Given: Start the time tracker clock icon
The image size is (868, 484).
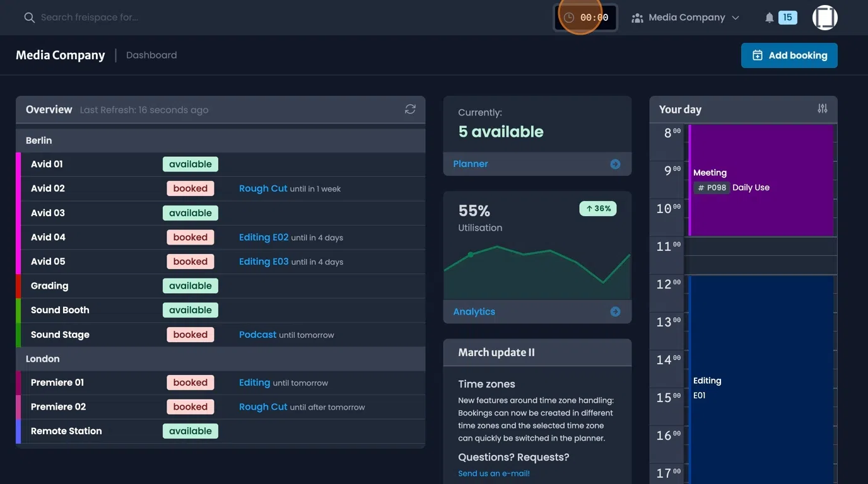Looking at the screenshot, I should click(569, 18).
